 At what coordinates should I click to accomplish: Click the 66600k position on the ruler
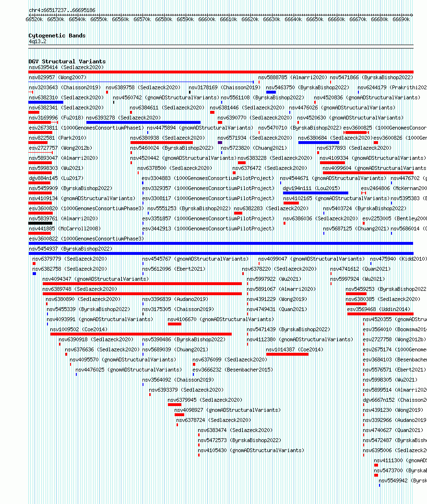click(x=207, y=19)
